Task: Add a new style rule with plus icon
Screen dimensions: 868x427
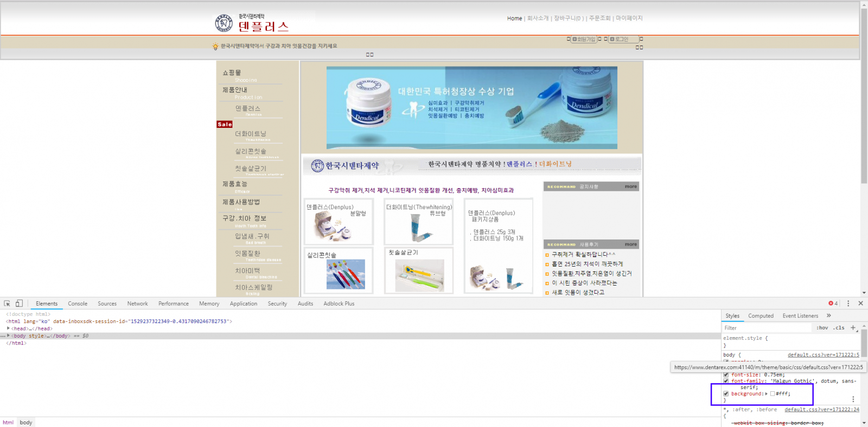Action: (853, 327)
